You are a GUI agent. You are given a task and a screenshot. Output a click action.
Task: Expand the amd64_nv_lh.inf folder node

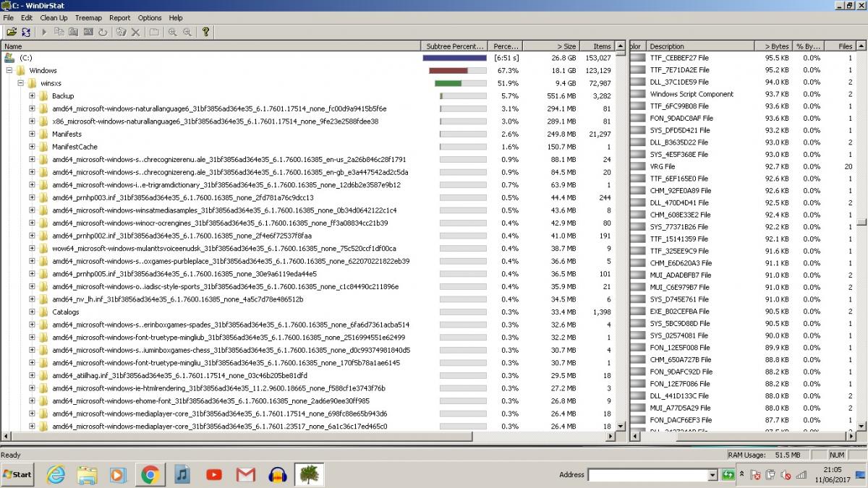(33, 299)
